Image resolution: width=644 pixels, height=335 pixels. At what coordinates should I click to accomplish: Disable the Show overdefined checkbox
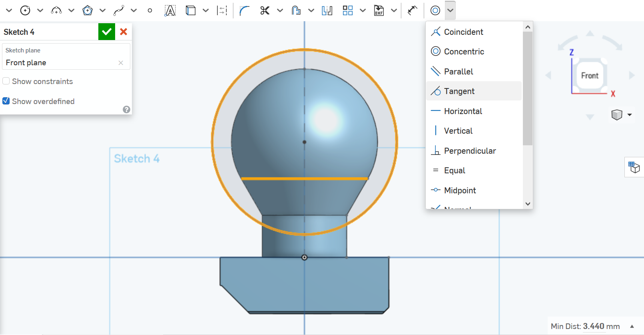click(6, 101)
